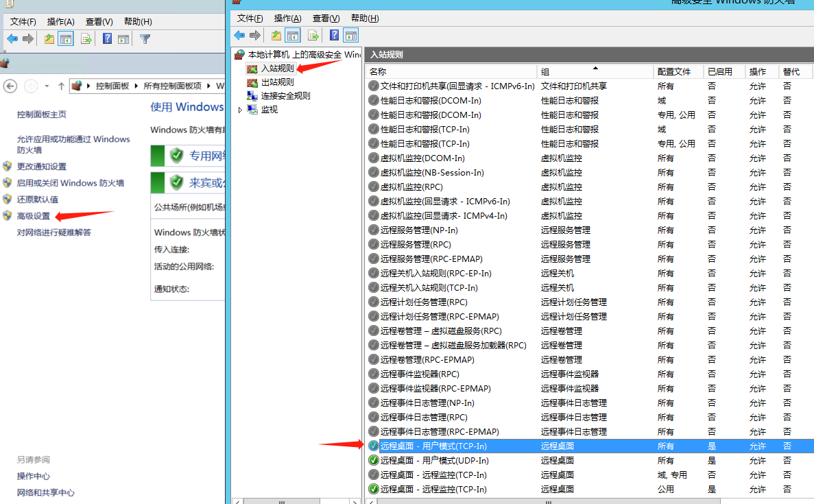
Task: Open the 查看(V) menu in the firewall console
Action: pyautogui.click(x=326, y=19)
